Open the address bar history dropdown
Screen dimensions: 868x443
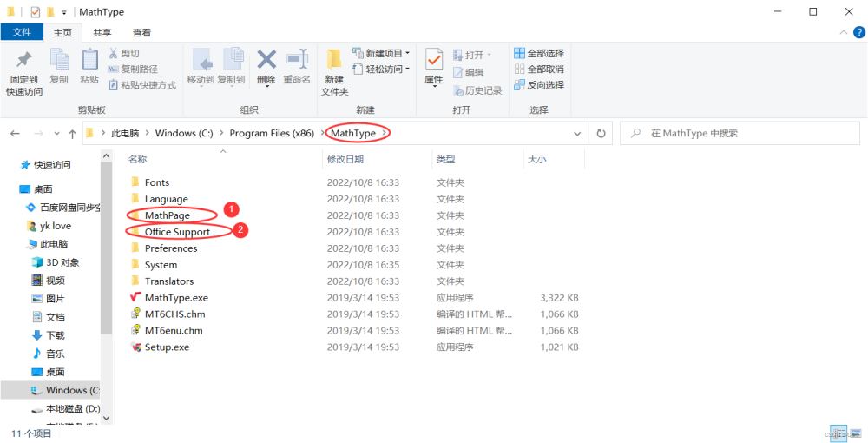(577, 134)
